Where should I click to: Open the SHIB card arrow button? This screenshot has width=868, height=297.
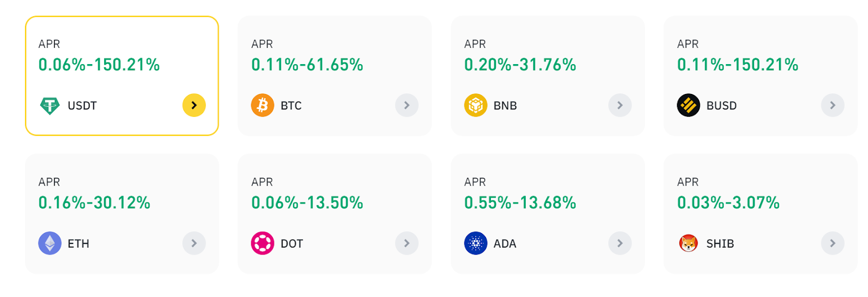[833, 243]
